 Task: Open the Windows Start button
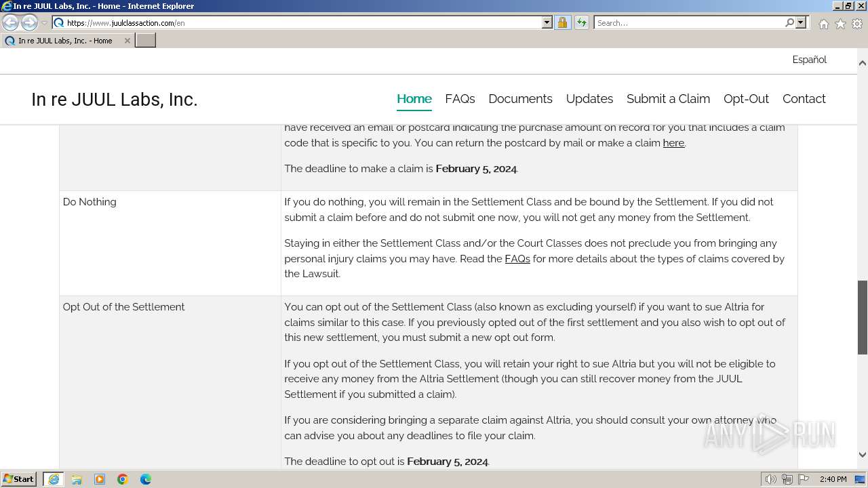19,479
